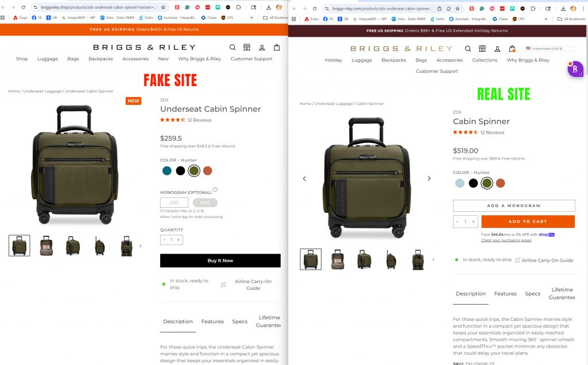Screen dimensions: 588x365
Task: Click the purple Rakuten extension badge
Action: point(575,69)
